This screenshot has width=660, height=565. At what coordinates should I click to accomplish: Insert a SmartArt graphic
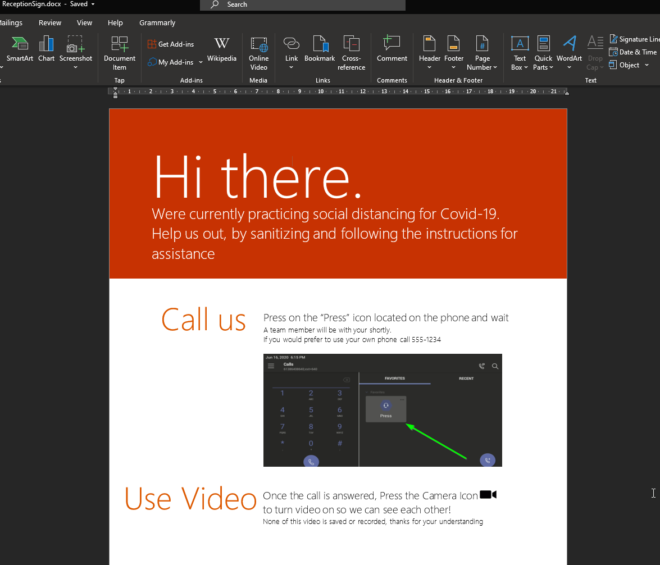tap(19, 49)
